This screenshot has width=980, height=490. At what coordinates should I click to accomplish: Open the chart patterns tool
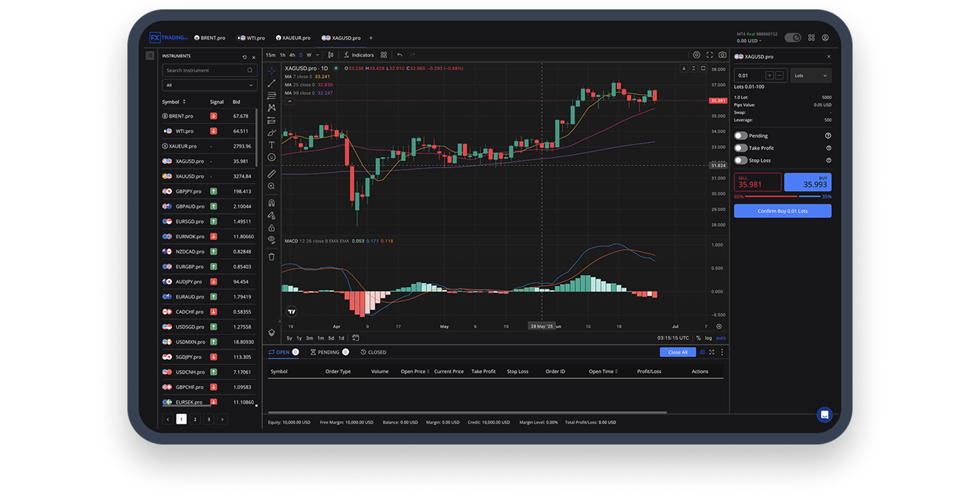pos(272,108)
